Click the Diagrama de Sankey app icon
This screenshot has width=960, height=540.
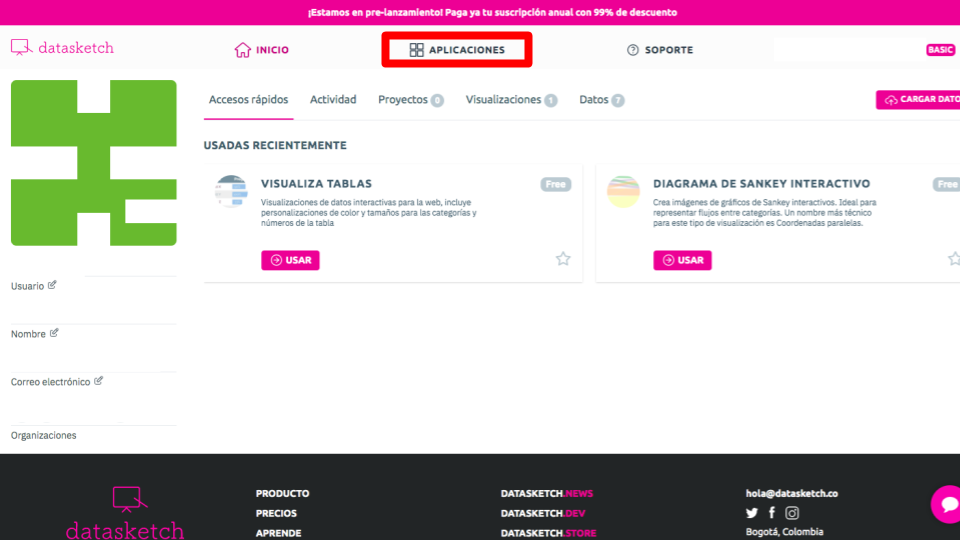tap(623, 191)
